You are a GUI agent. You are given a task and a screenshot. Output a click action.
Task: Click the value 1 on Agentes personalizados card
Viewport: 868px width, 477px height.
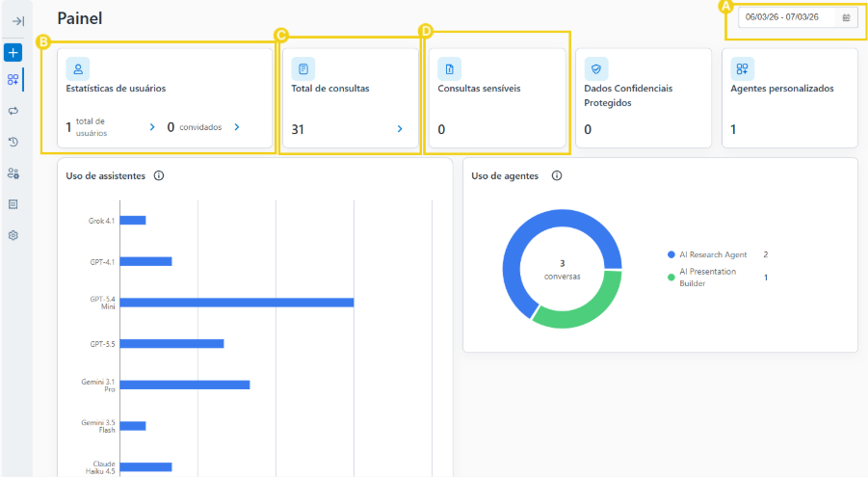pos(733,129)
